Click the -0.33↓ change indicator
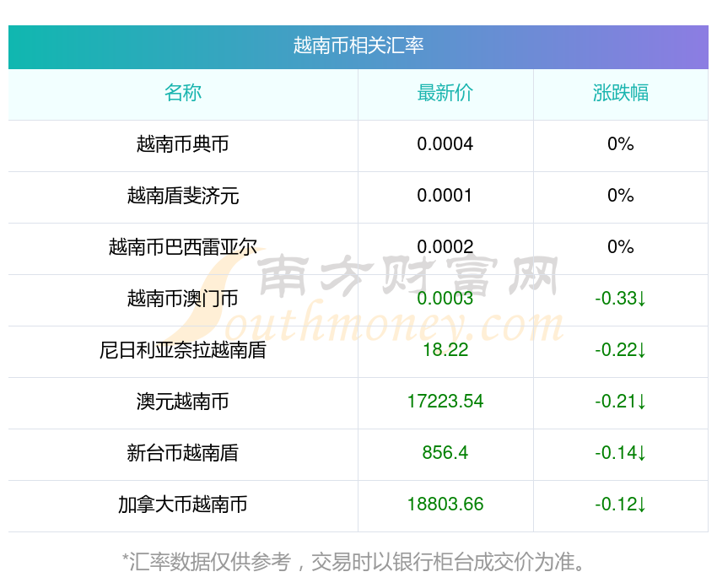The height and width of the screenshot is (588, 717). 620,299
